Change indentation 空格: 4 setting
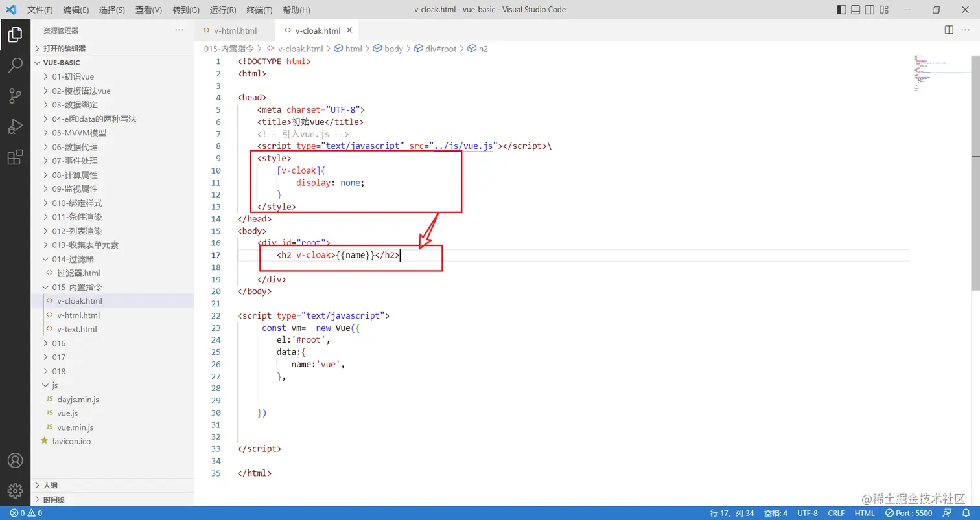Viewport: 980px width, 520px height. click(x=776, y=513)
